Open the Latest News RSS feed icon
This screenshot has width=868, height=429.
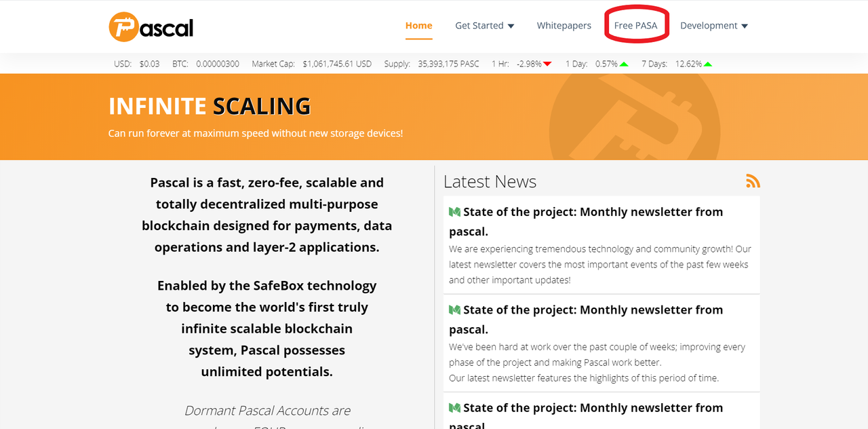click(753, 181)
